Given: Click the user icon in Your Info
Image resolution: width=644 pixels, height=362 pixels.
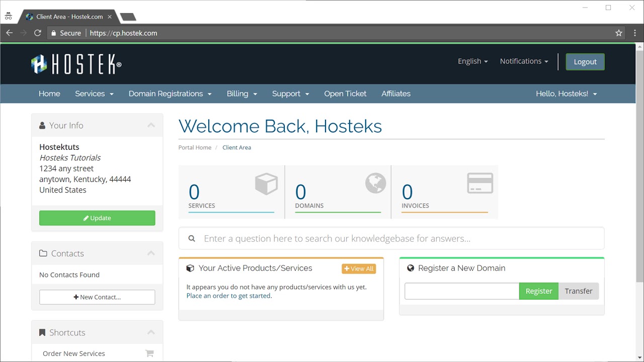Looking at the screenshot, I should click(x=42, y=126).
